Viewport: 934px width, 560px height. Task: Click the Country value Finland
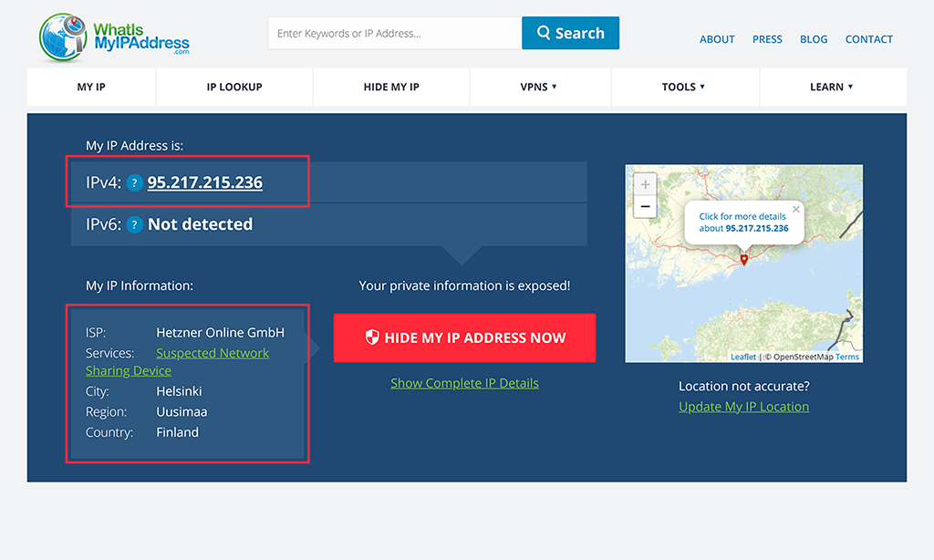tap(178, 432)
